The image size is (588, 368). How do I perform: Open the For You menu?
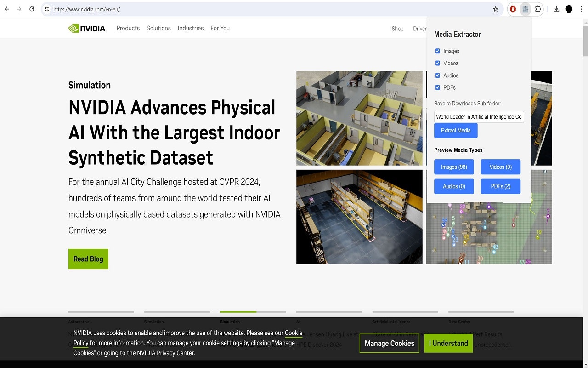point(220,28)
